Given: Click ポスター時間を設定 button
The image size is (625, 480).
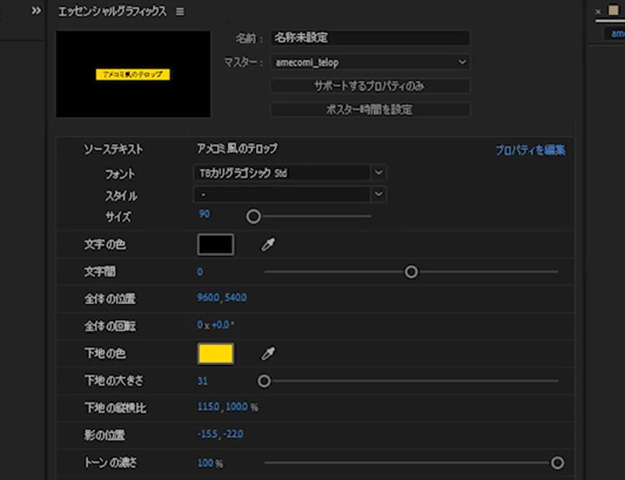Looking at the screenshot, I should coord(370,109).
